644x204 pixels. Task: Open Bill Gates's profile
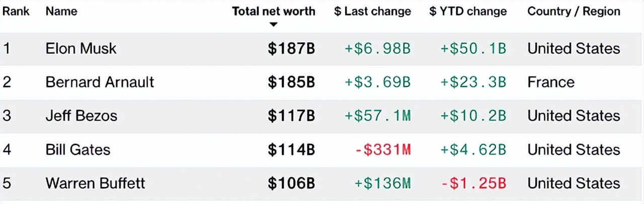77,150
